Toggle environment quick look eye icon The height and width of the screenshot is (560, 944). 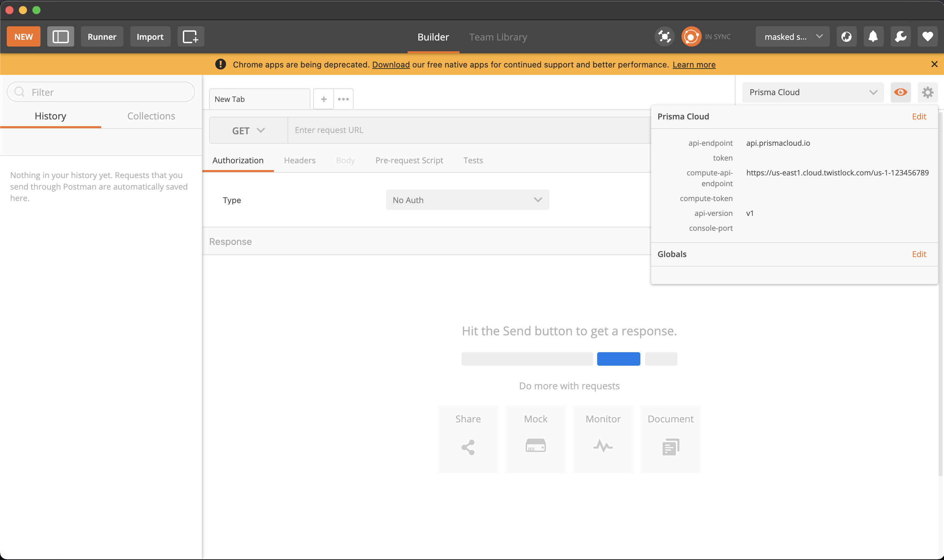[900, 92]
